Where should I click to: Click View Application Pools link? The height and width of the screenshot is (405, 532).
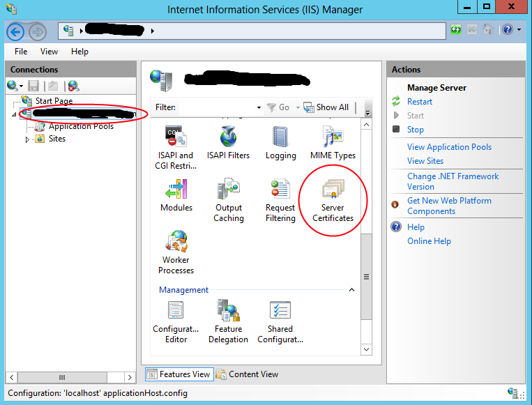point(449,147)
